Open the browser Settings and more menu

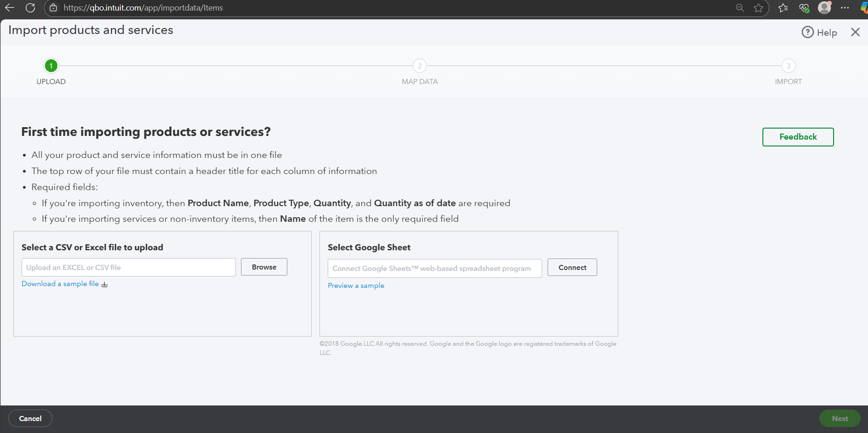click(x=845, y=8)
